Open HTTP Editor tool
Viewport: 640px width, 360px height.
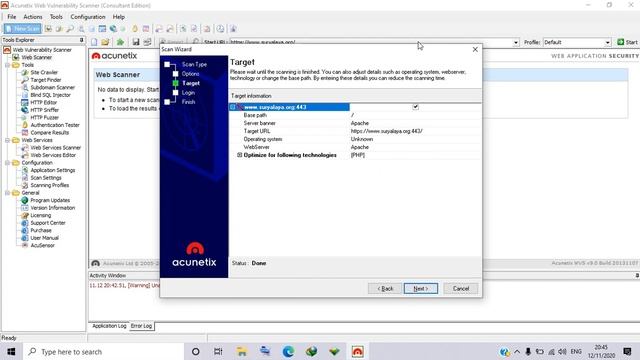(x=43, y=102)
